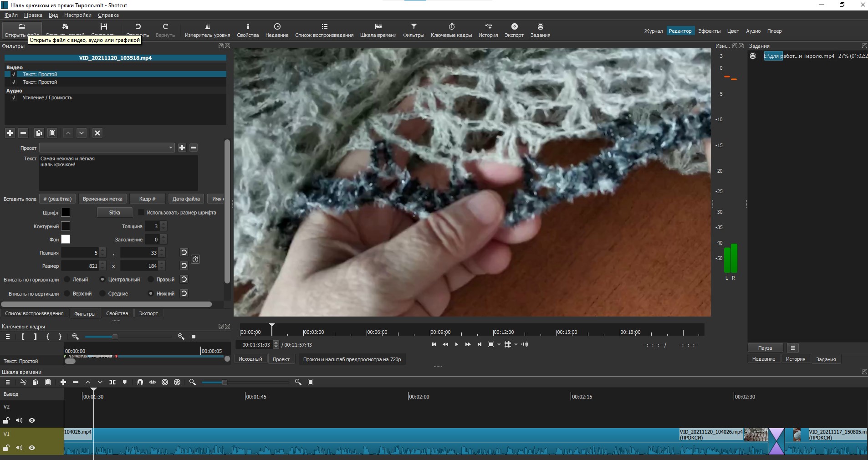Open the keyframes panel hamburger menu
Image resolution: width=868 pixels, height=460 pixels.
pos(8,337)
